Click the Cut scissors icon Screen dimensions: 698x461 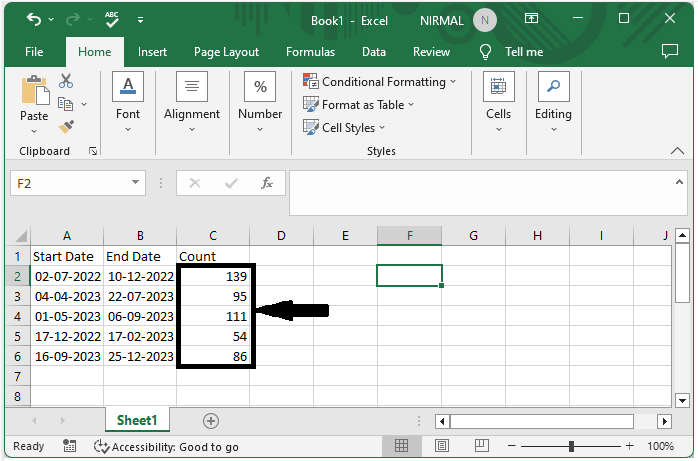click(66, 81)
